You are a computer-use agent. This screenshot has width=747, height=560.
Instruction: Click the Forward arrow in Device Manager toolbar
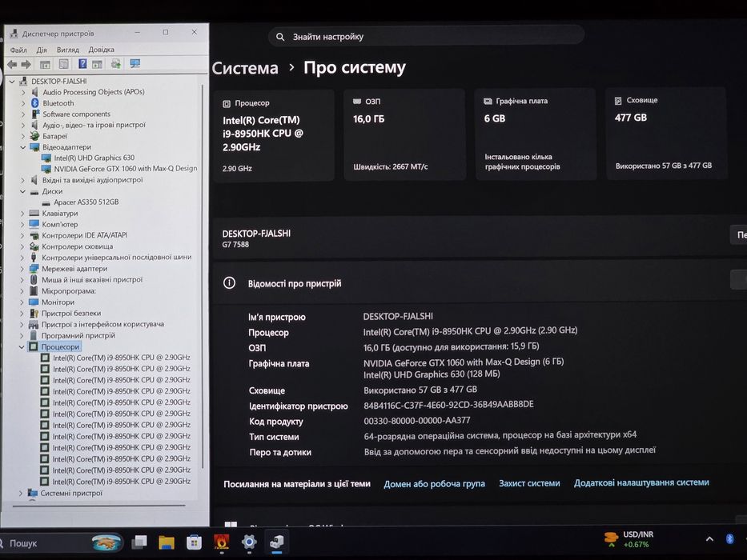[x=26, y=64]
